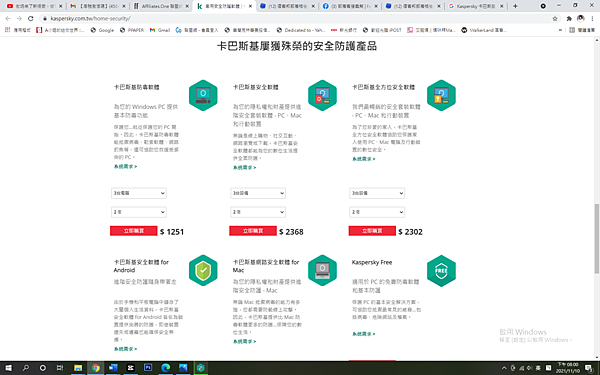Open the Chrome three-dot menu
Viewport: 600px width, 375px height.
[592, 18]
